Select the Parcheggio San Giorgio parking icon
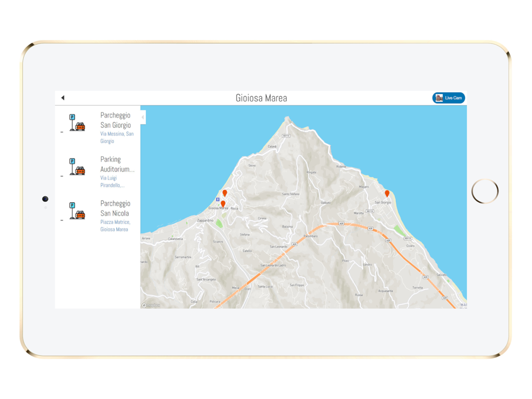This screenshot has width=532, height=399. tap(77, 122)
